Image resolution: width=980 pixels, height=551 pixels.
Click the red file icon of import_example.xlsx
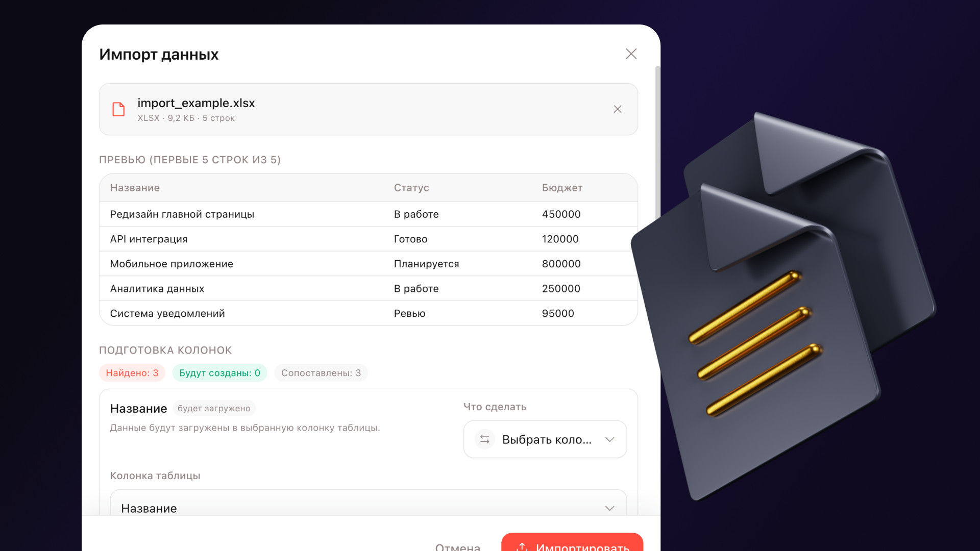click(x=118, y=109)
